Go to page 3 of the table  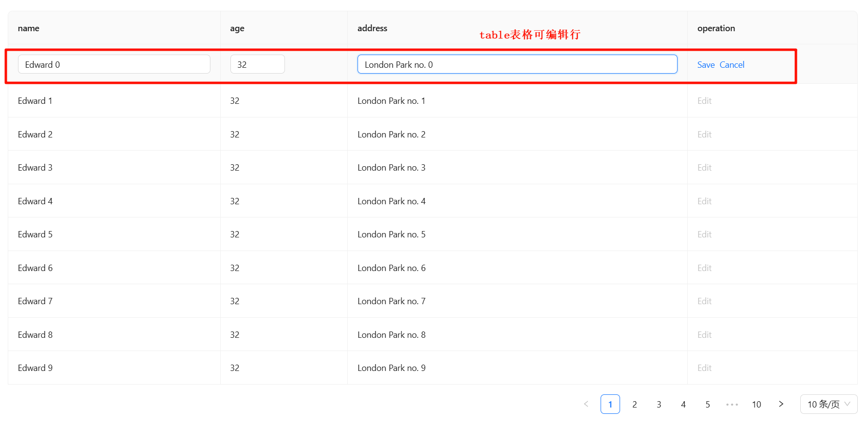[x=659, y=404]
